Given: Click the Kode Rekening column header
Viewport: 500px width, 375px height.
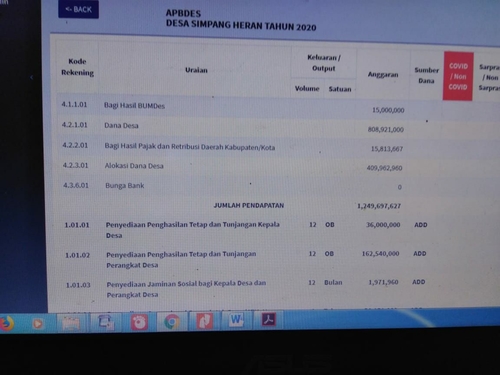Looking at the screenshot, I should point(77,67).
